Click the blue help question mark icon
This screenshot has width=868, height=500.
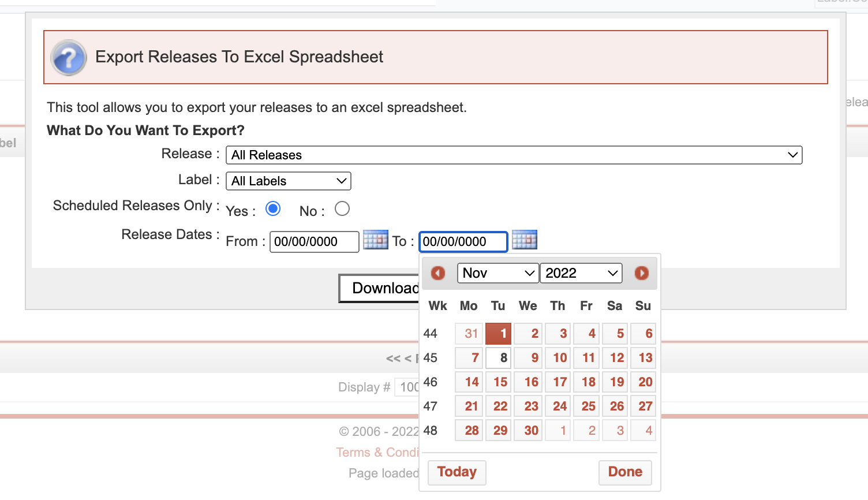69,58
